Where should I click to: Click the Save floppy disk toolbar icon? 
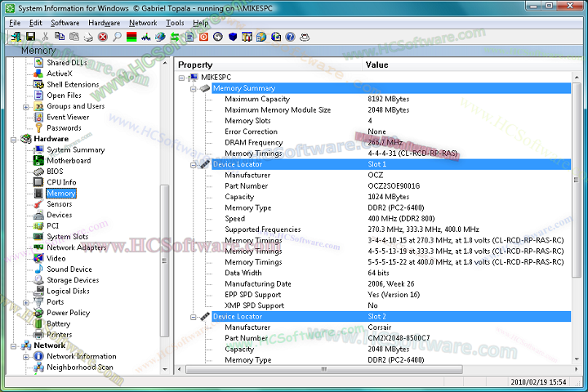click(30, 37)
